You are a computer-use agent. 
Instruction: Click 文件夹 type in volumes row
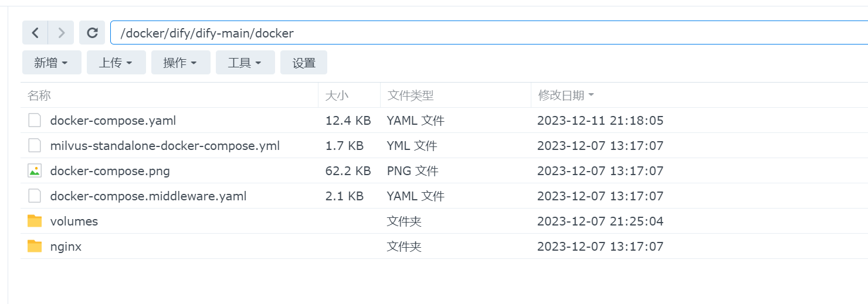click(404, 221)
